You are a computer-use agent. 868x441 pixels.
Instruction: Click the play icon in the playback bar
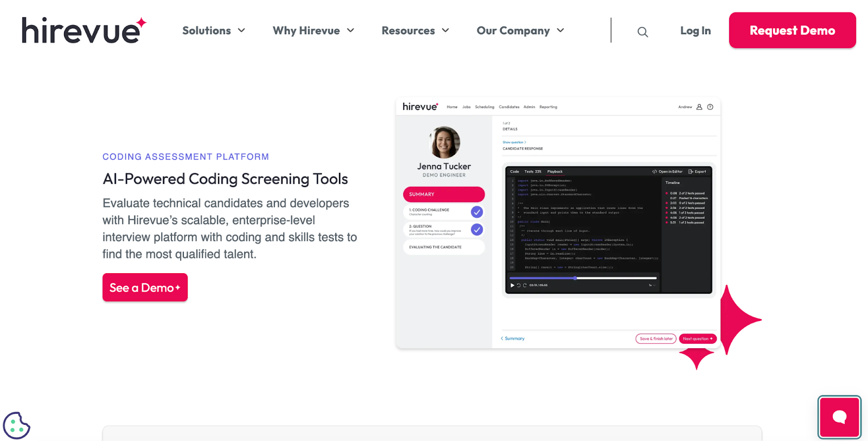(512, 285)
